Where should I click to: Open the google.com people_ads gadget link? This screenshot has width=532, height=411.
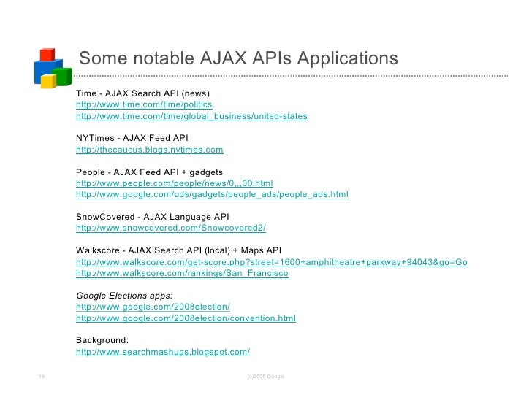tap(212, 194)
